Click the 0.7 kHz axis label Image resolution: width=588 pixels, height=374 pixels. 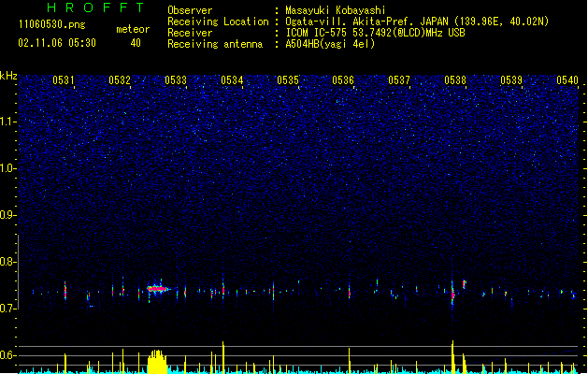[8, 309]
